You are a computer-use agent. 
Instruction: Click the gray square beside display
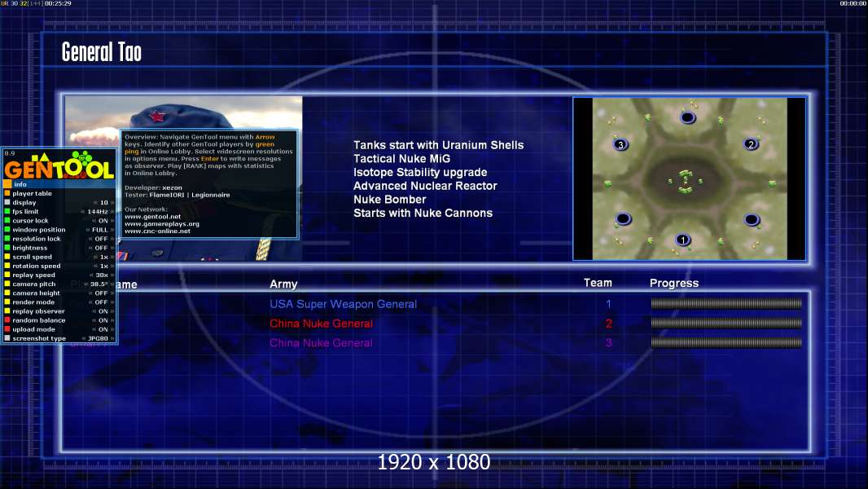[7, 203]
